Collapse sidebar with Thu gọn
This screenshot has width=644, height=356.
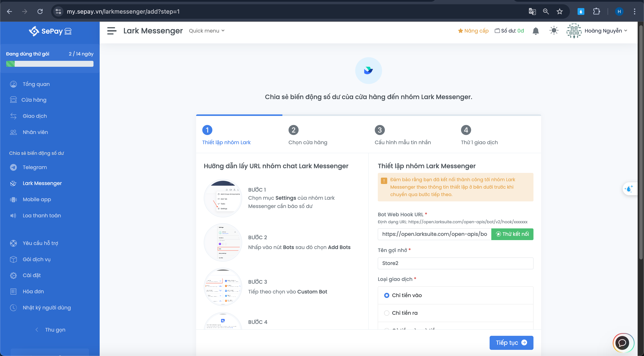pos(50,330)
